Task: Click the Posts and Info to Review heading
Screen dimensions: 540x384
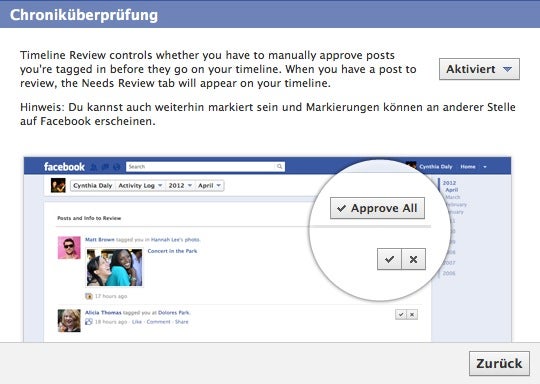Action: point(89,218)
